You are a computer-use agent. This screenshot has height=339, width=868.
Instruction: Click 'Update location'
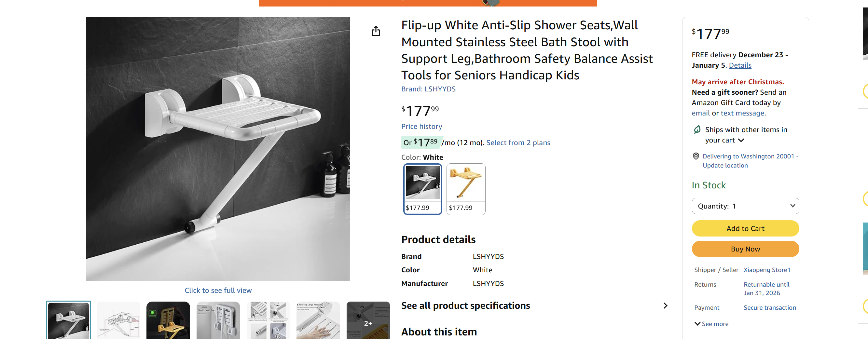coord(725,165)
